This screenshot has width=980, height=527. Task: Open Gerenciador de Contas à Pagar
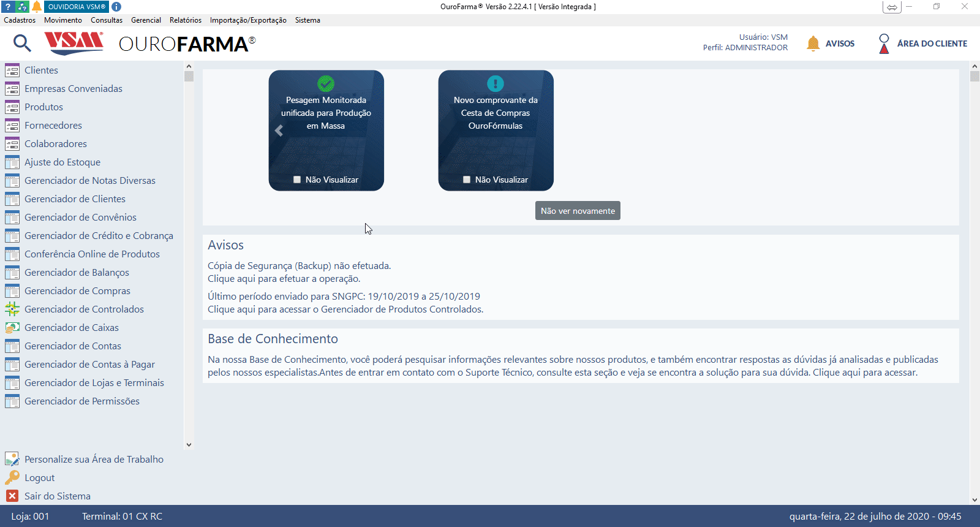89,365
